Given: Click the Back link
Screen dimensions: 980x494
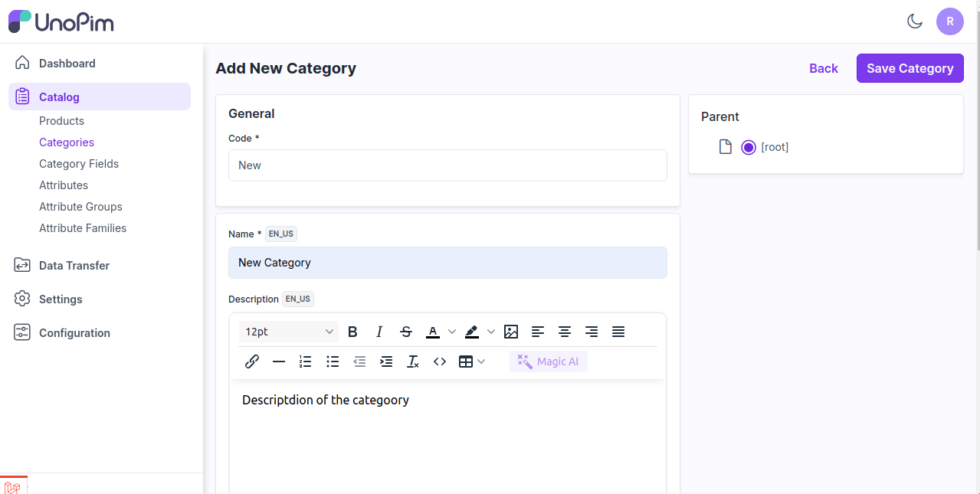Looking at the screenshot, I should [x=824, y=68].
